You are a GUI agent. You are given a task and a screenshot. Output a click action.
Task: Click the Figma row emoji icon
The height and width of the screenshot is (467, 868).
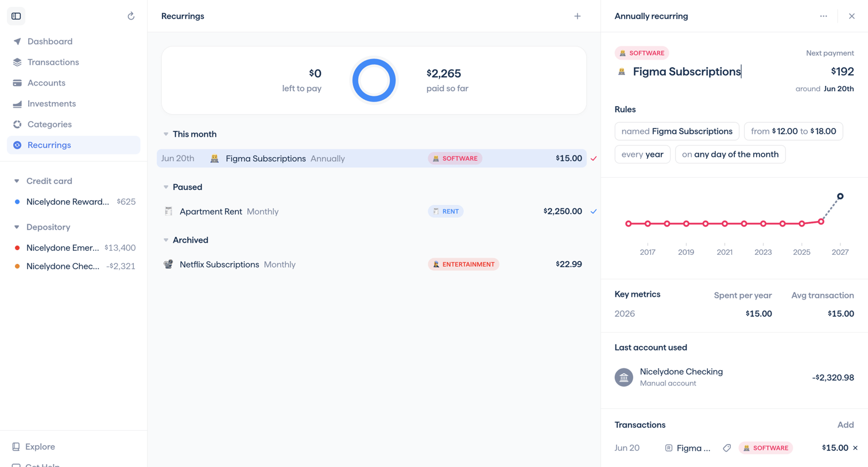(214, 158)
